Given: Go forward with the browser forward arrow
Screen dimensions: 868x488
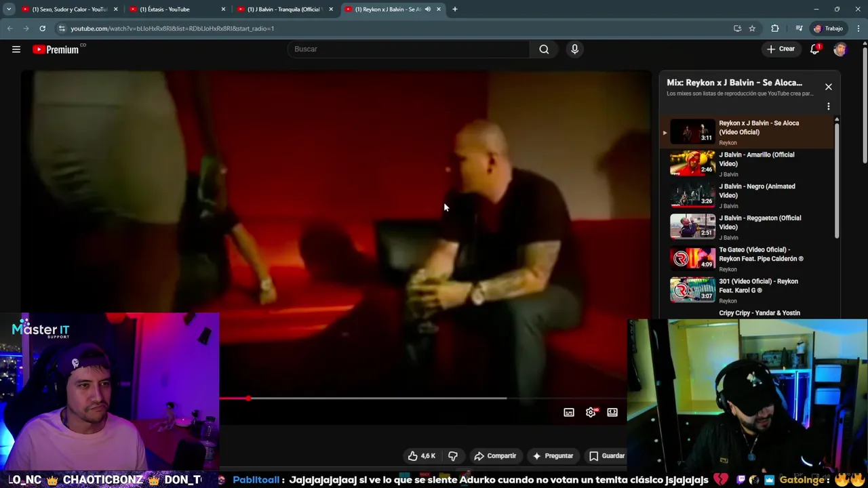Looking at the screenshot, I should [x=26, y=28].
